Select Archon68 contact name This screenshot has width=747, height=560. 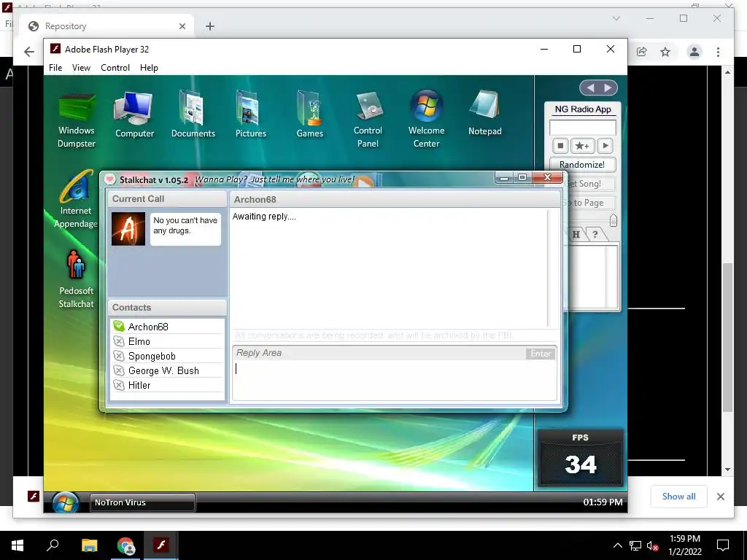click(148, 327)
